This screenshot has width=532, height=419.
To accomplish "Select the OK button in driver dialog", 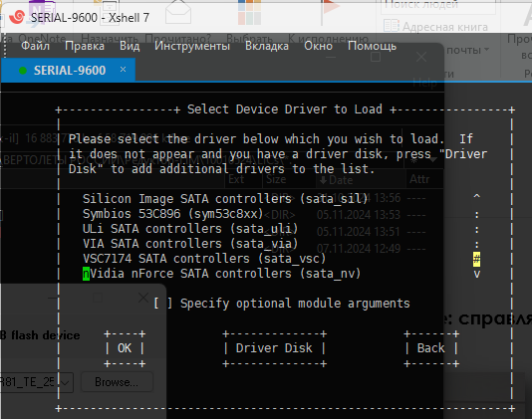I will pyautogui.click(x=125, y=348).
